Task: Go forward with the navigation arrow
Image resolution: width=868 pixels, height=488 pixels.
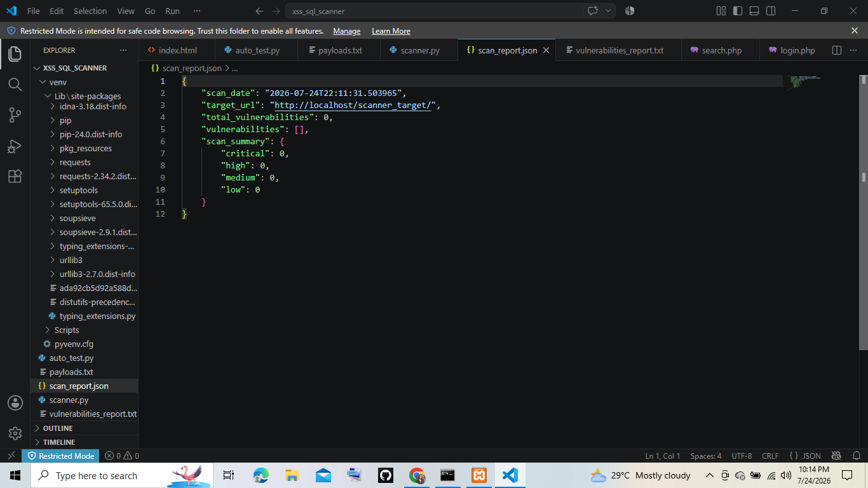Action: click(x=276, y=11)
